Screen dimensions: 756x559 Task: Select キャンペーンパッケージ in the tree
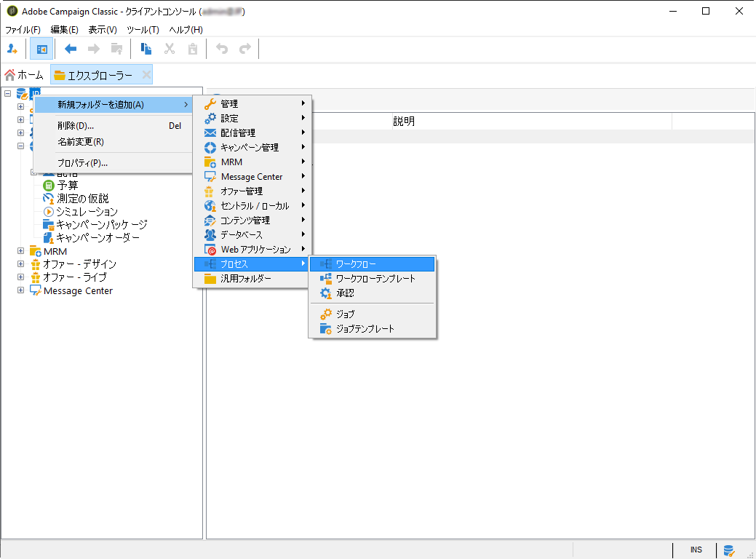102,224
